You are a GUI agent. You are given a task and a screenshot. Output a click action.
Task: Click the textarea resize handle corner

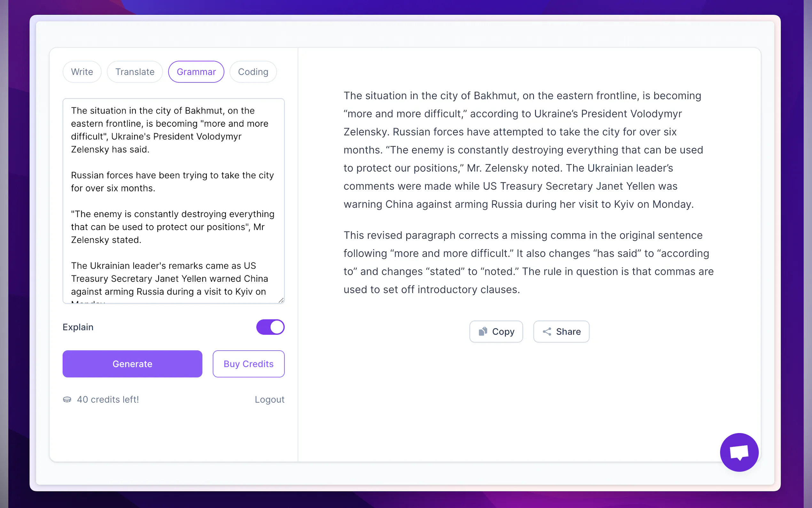(281, 300)
